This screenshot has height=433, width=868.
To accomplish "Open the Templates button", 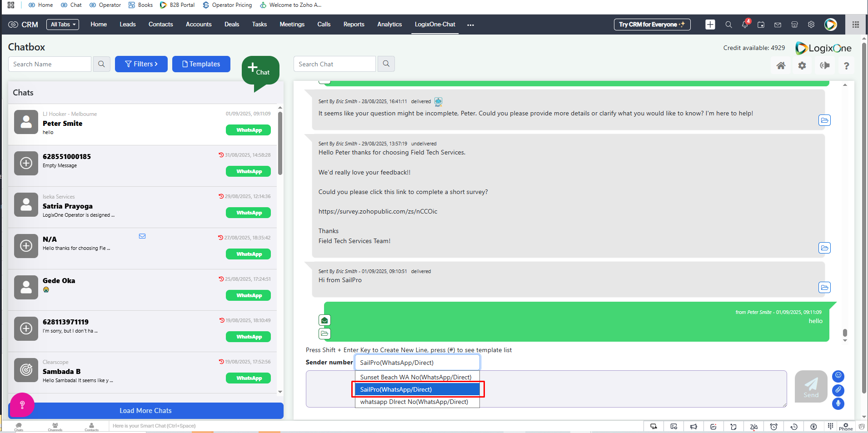I will pyautogui.click(x=201, y=64).
